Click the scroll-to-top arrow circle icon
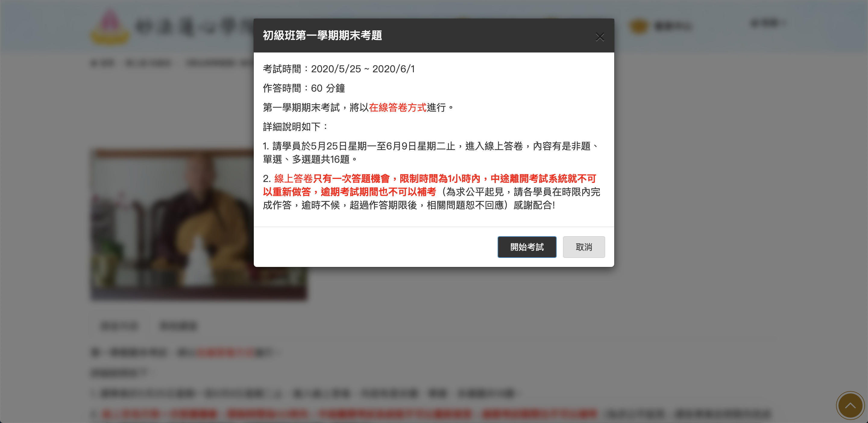The height and width of the screenshot is (423, 868). [x=850, y=406]
